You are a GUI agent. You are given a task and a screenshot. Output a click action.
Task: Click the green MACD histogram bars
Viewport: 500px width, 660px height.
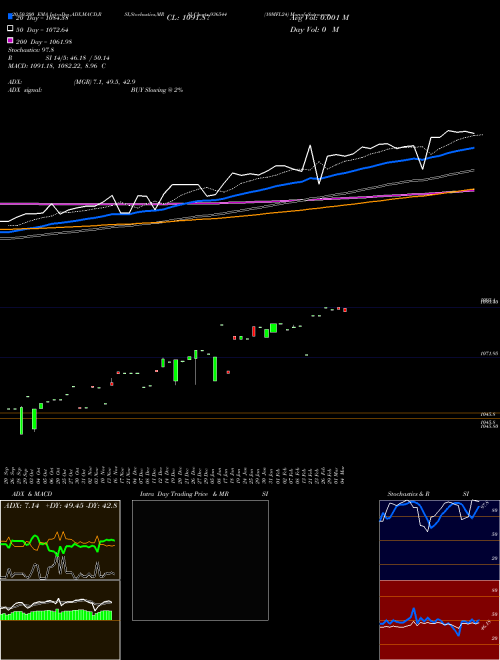(56, 615)
